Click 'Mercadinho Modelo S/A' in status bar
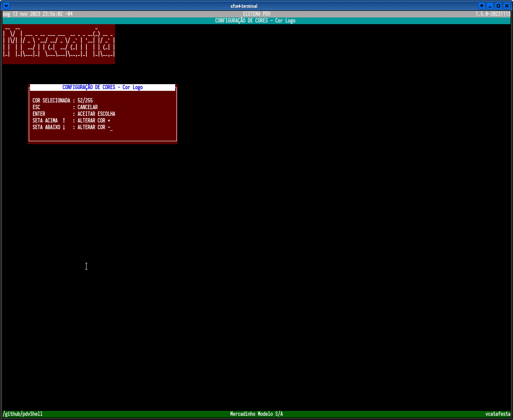513x420 pixels. 256,414
